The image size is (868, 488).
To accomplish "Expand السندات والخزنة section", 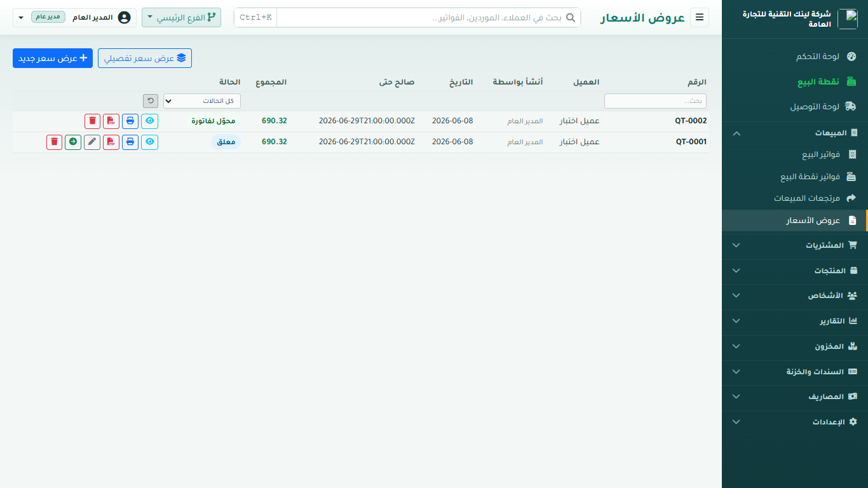I will [795, 372].
